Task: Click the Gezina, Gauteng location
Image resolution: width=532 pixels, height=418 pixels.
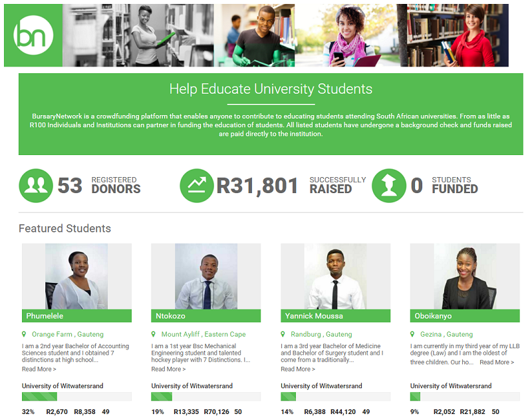Action: [x=446, y=334]
